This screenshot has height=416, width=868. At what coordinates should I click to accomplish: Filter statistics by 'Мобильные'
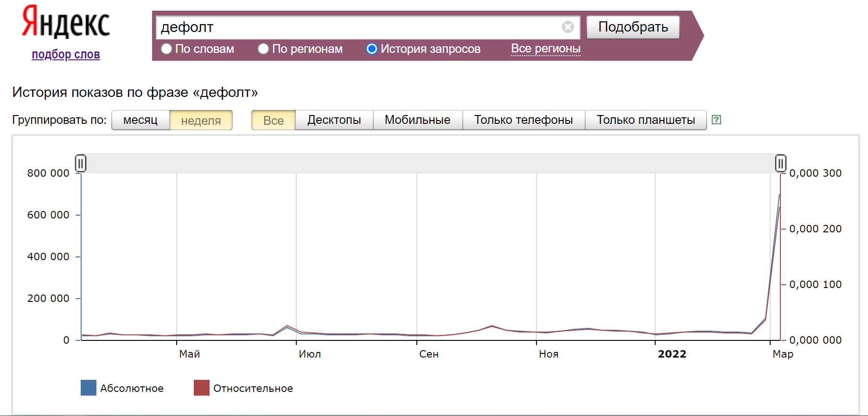pos(417,120)
